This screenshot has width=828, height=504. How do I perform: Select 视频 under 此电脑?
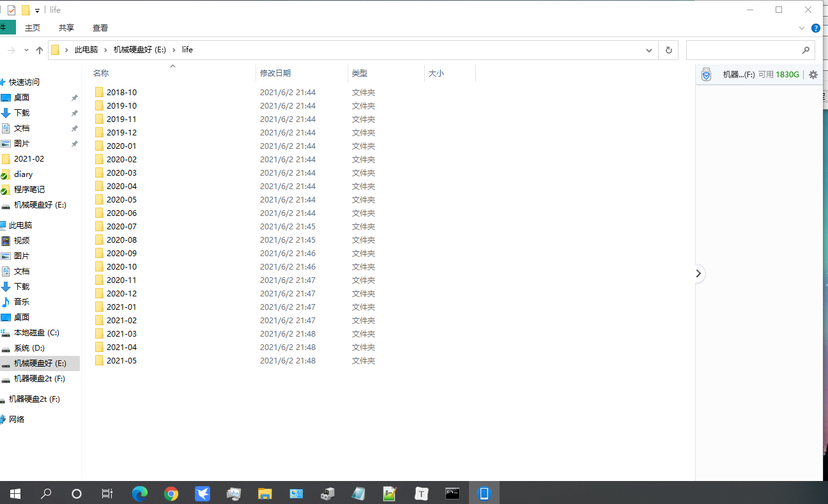click(22, 241)
